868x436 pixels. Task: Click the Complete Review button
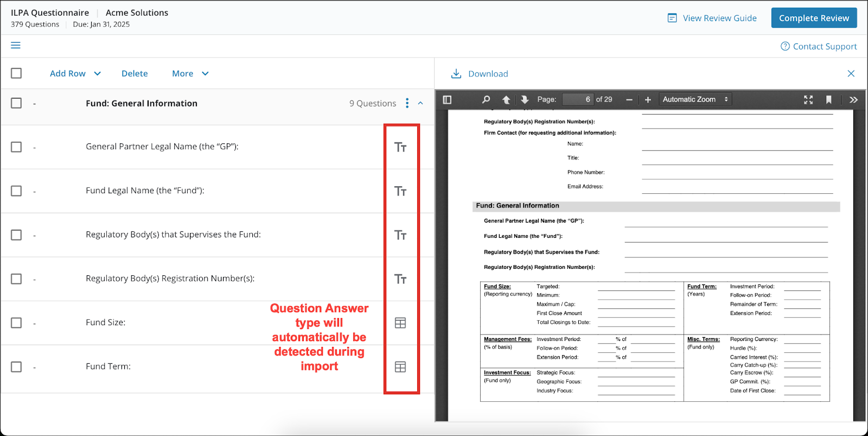[814, 18]
